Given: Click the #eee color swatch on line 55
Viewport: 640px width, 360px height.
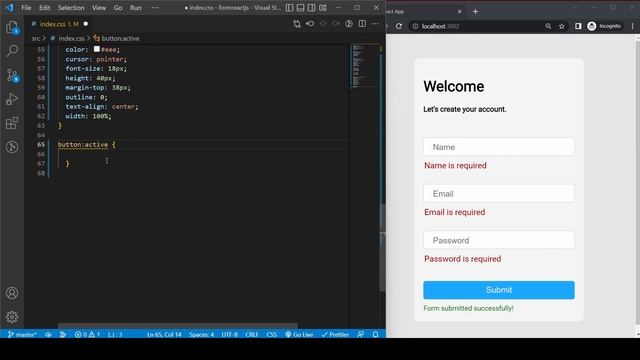Looking at the screenshot, I should 97,49.
